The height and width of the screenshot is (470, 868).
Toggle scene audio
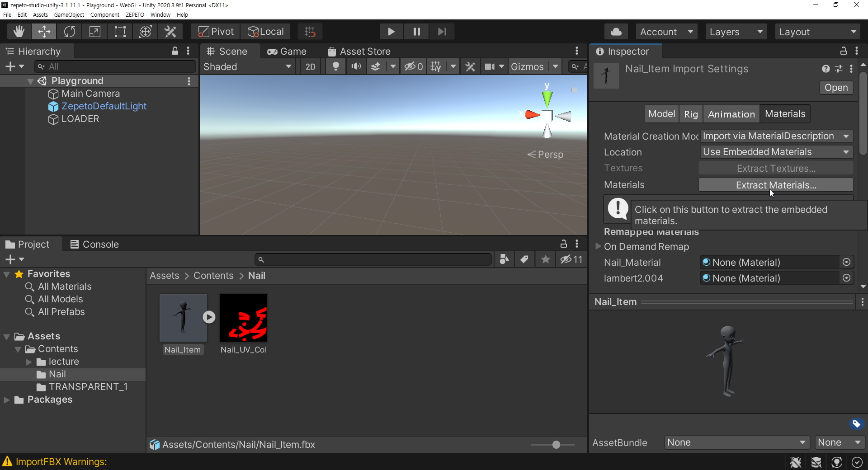point(356,67)
